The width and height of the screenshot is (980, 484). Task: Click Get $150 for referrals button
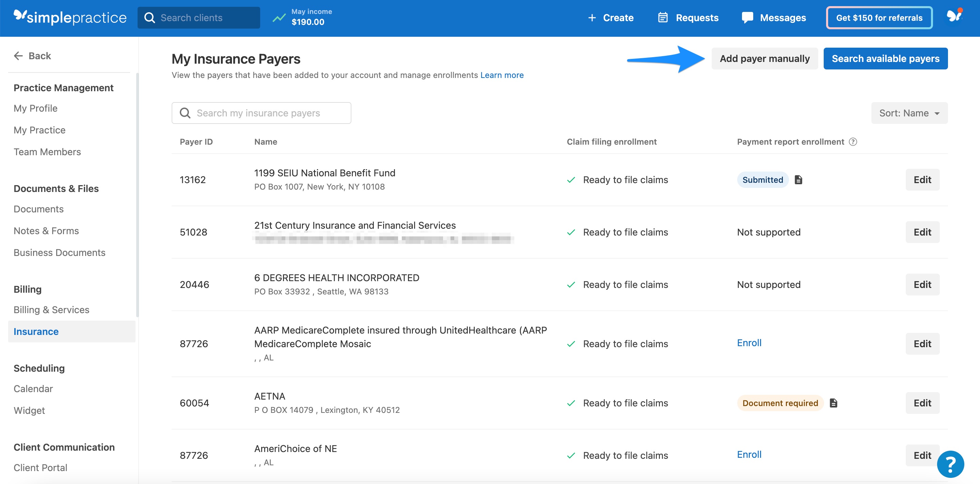(879, 17)
